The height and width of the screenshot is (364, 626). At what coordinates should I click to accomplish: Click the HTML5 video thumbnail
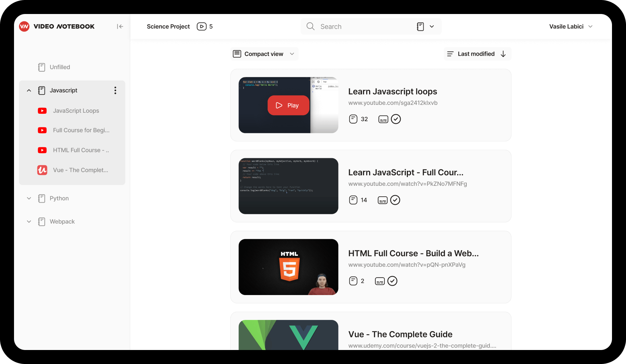pos(288,267)
